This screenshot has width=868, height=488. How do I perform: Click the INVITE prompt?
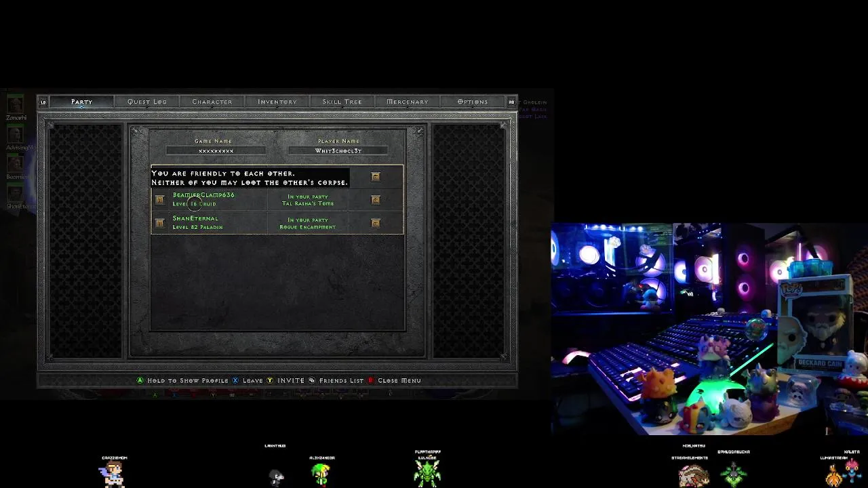tap(291, 380)
